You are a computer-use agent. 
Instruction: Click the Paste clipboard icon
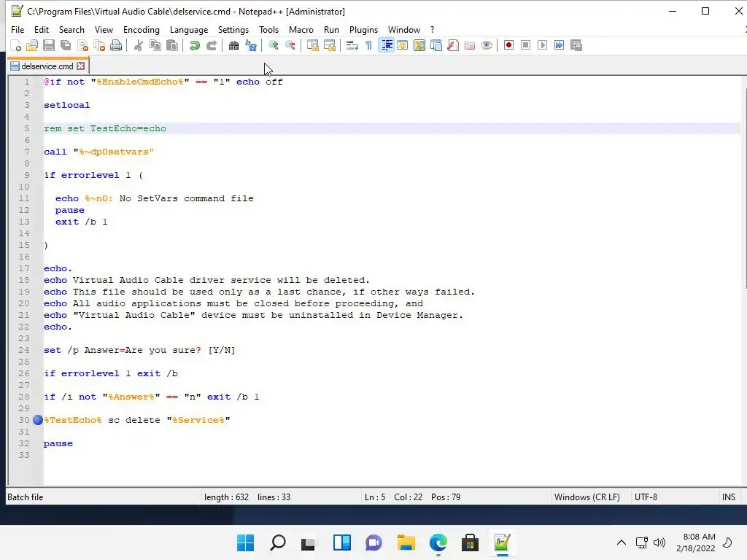click(x=172, y=46)
